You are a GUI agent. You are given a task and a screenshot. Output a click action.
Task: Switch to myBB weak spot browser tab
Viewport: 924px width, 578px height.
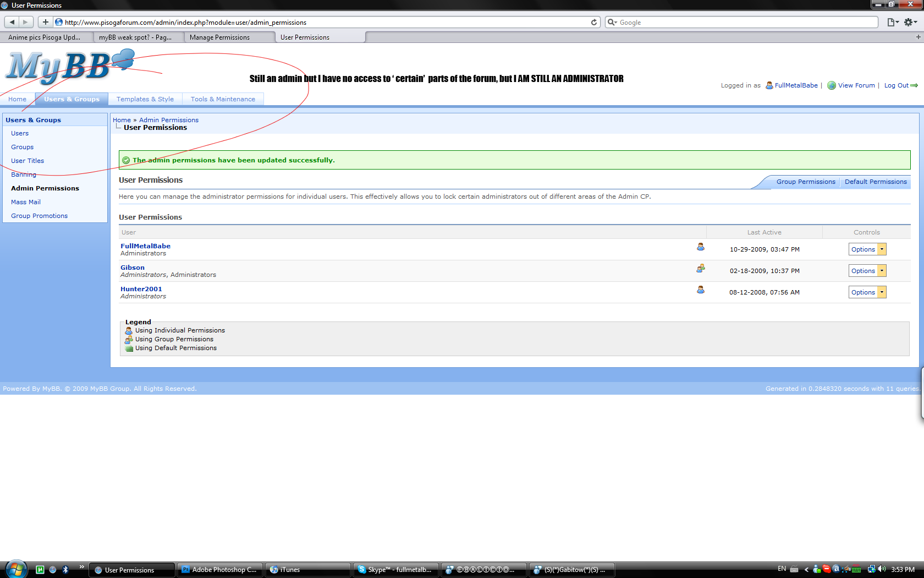pos(137,37)
